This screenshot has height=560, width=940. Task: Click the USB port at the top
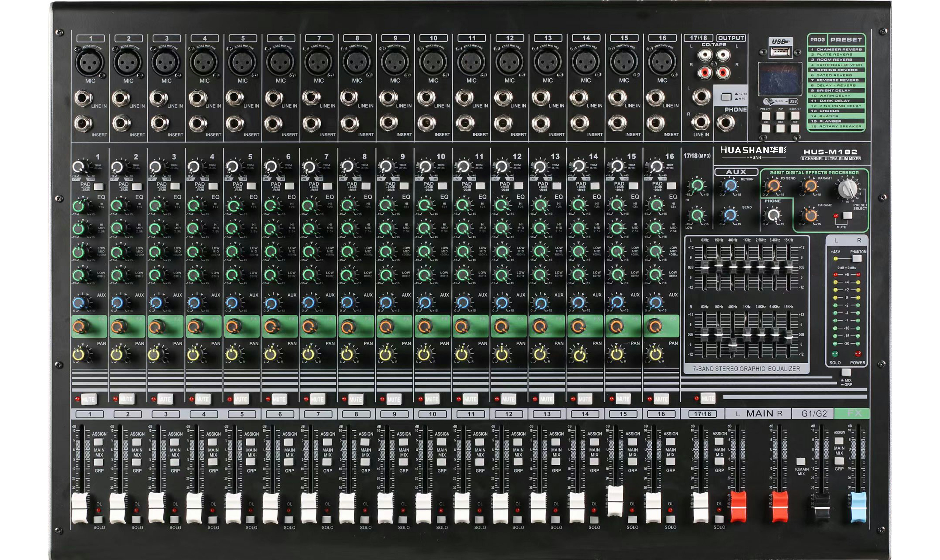click(x=780, y=52)
